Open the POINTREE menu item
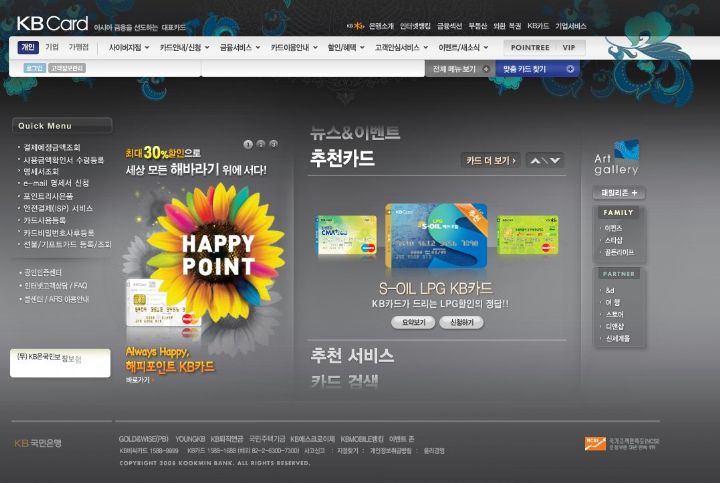720x483 pixels. [528, 47]
